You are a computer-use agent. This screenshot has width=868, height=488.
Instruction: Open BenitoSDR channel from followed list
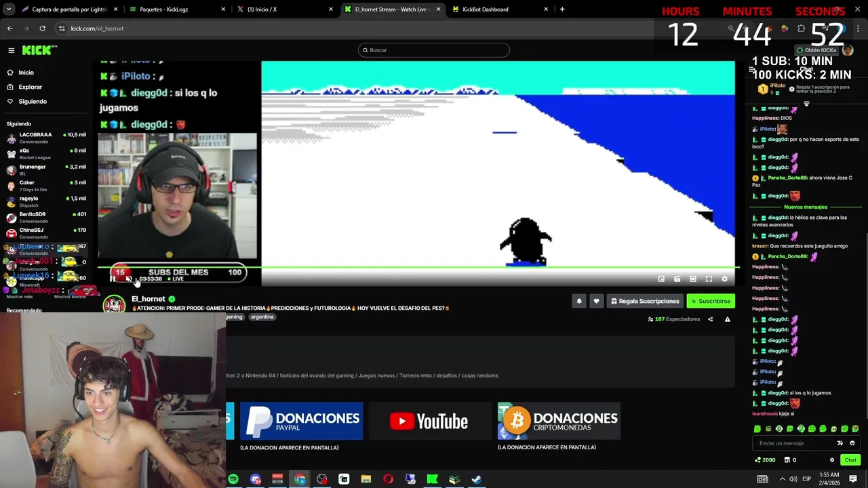click(x=46, y=217)
